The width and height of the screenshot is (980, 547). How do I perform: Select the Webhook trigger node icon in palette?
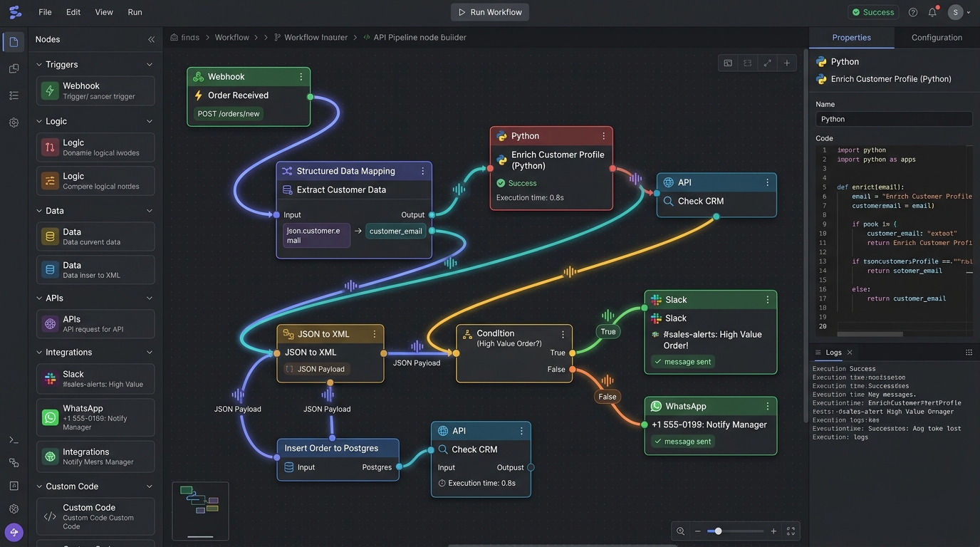point(50,91)
